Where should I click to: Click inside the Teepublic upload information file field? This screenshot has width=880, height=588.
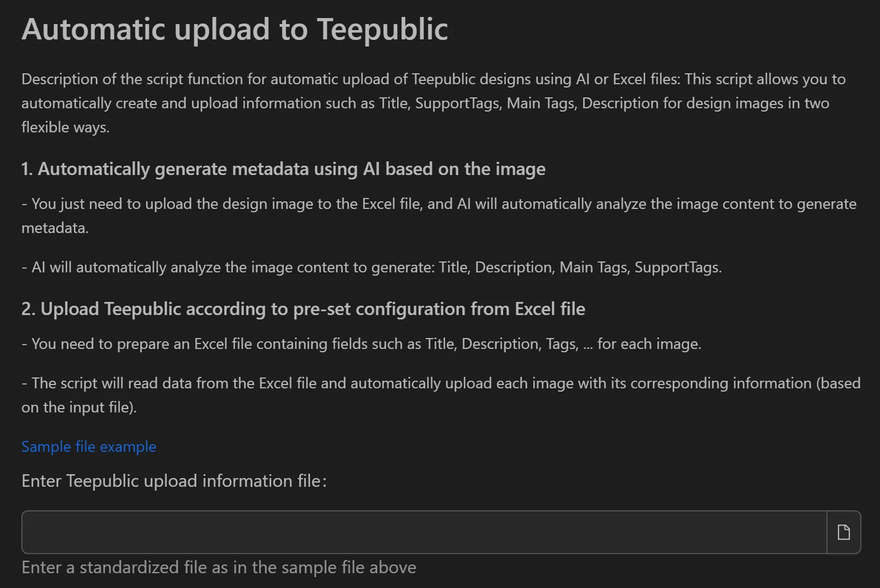[383, 532]
